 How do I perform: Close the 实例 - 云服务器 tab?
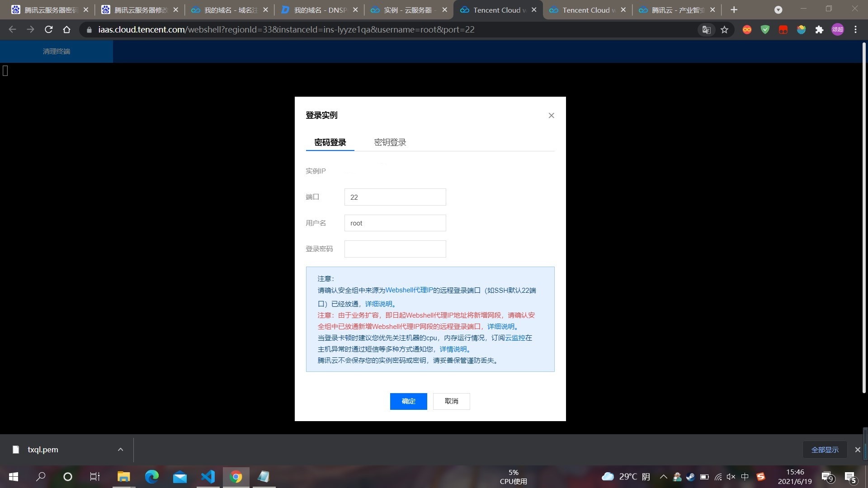(x=444, y=10)
